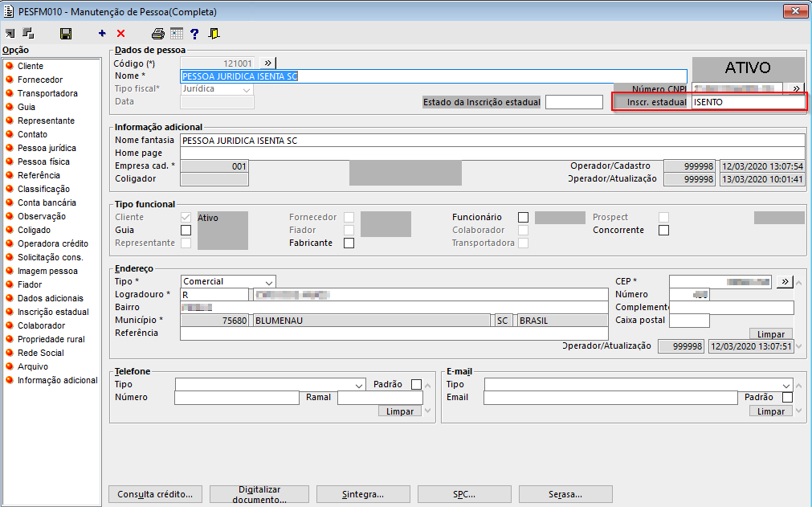Click the red X delete-record icon

coord(120,34)
